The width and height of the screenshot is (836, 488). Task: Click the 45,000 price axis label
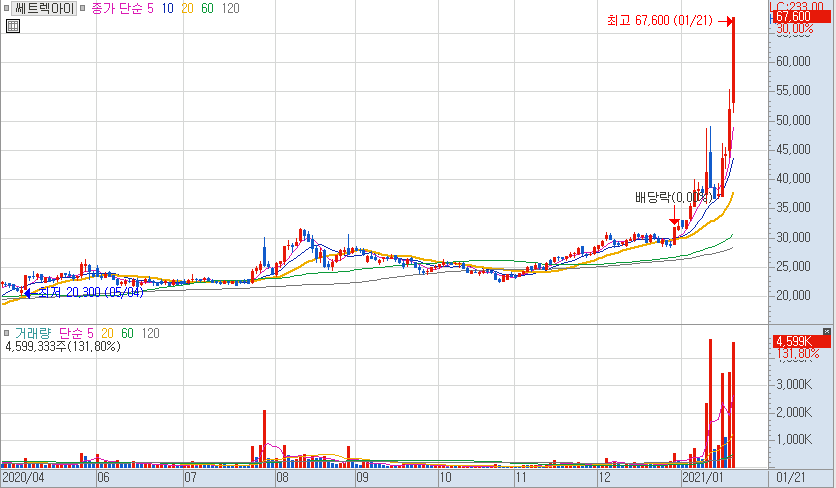point(793,149)
